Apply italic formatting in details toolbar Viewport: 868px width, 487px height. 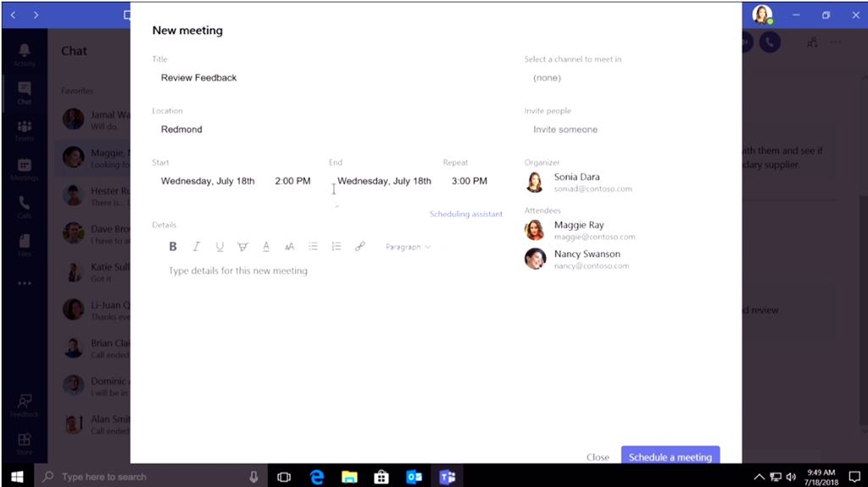coord(196,247)
